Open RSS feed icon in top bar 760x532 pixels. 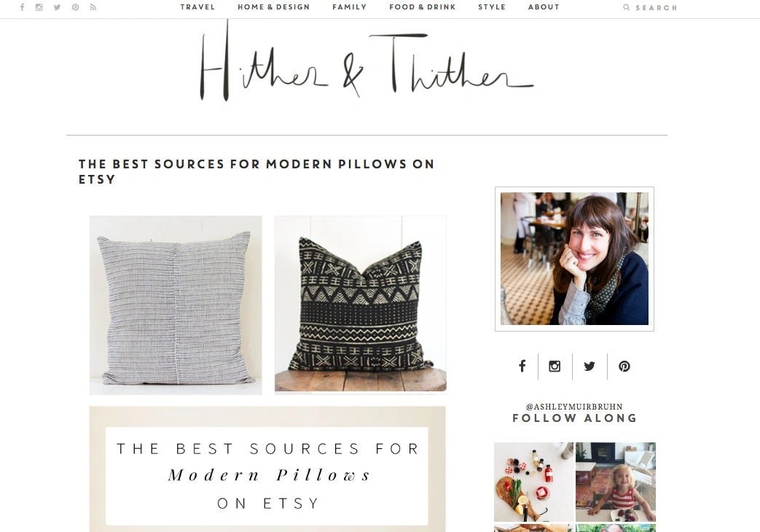click(x=93, y=7)
